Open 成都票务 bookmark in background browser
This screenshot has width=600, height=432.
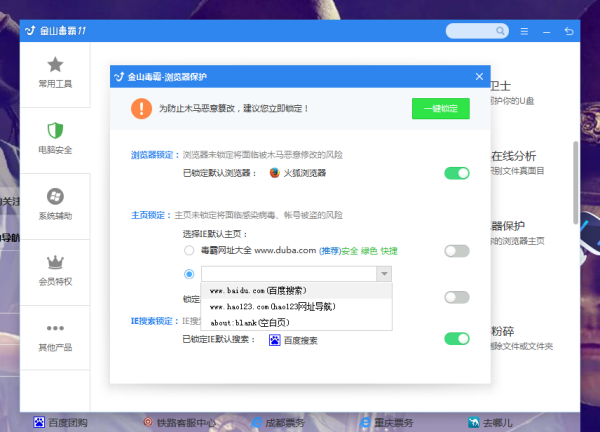[x=278, y=422]
